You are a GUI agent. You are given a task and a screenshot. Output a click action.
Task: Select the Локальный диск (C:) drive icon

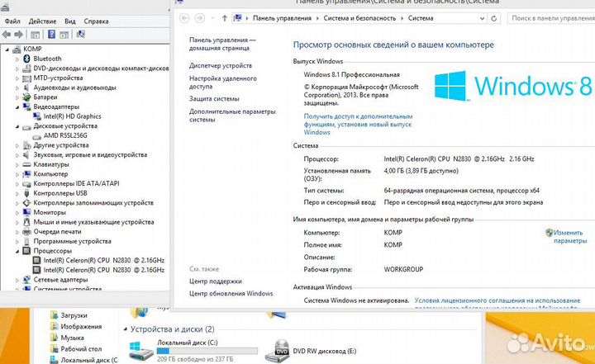141,351
